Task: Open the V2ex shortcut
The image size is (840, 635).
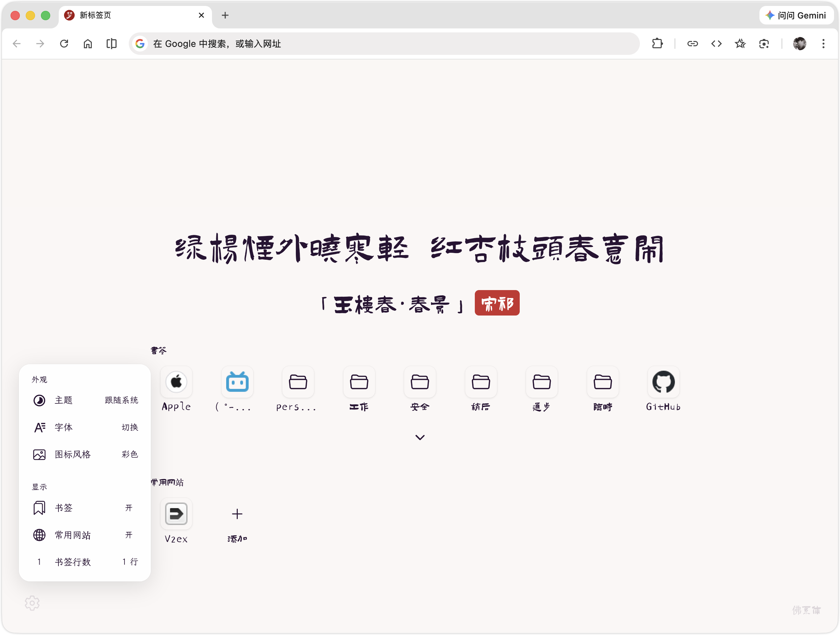Action: pos(176,514)
